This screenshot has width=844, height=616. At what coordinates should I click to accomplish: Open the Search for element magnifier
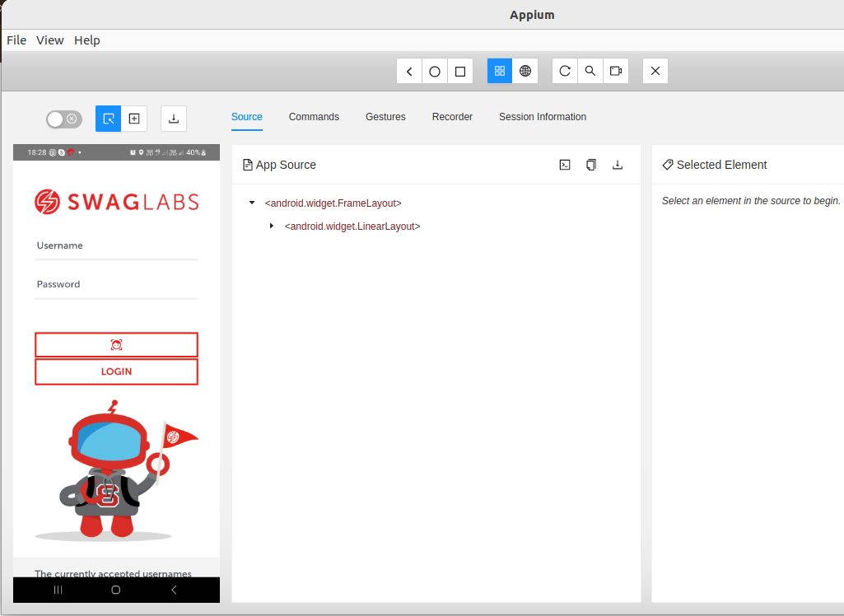590,71
